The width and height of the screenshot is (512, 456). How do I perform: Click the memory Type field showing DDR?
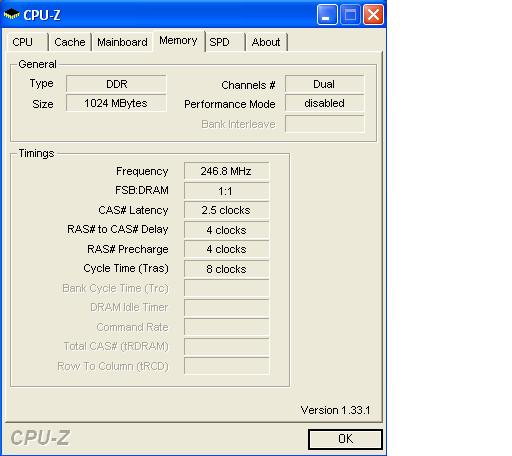click(x=116, y=84)
